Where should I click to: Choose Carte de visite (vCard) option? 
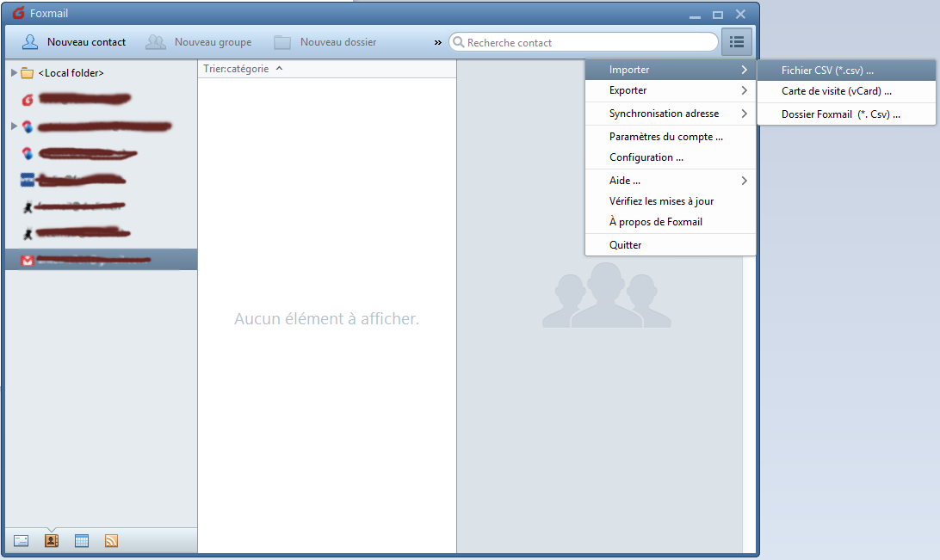point(846,91)
